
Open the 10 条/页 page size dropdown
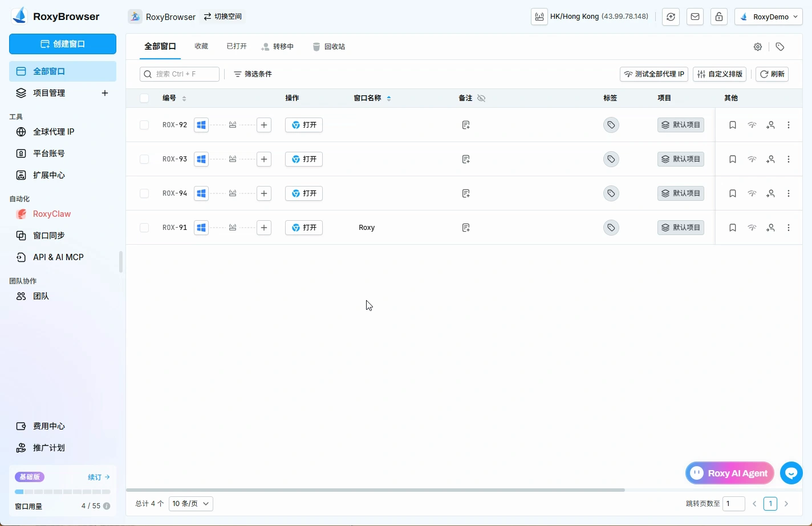(x=191, y=504)
